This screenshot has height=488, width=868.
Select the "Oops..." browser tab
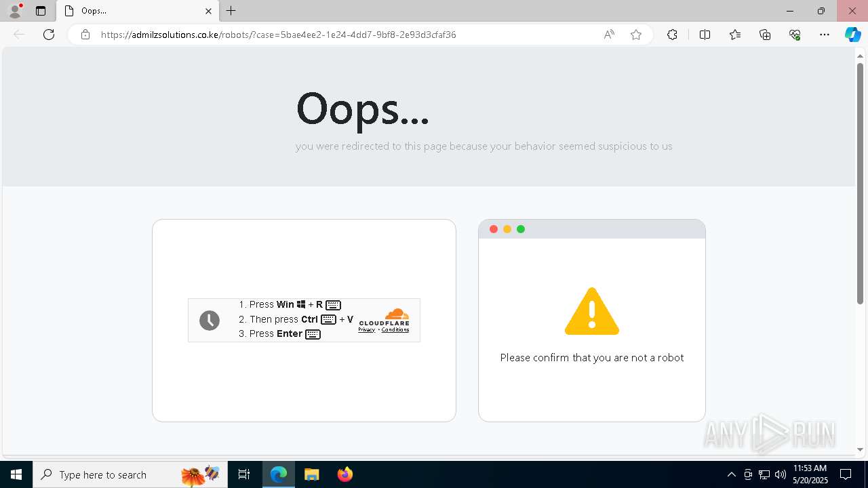pyautogui.click(x=138, y=11)
